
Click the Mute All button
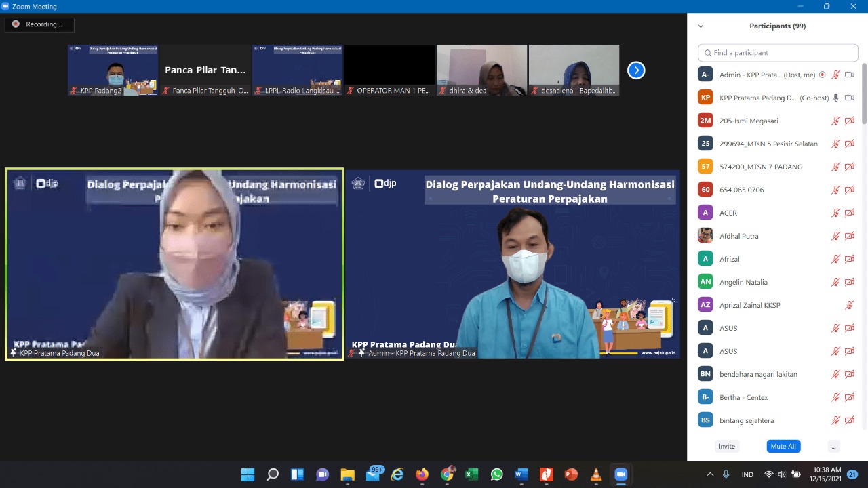(783, 446)
